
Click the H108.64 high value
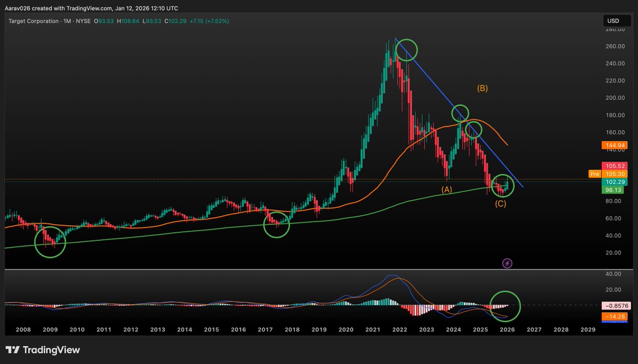(x=128, y=21)
